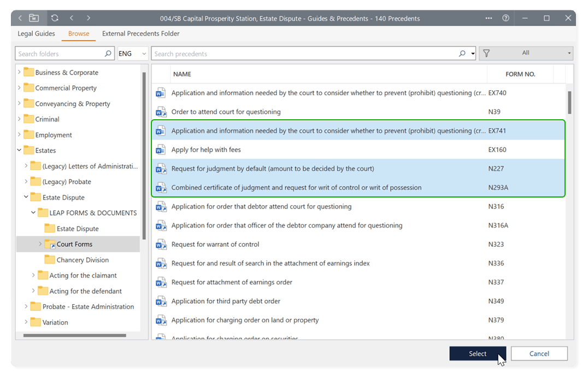Open the help question mark icon
This screenshot has height=383, width=588.
505,18
